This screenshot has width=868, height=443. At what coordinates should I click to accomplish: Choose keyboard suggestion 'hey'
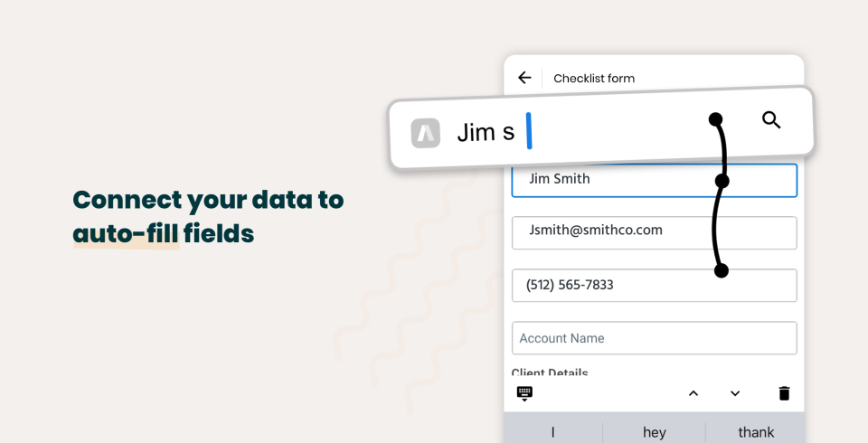(655, 432)
